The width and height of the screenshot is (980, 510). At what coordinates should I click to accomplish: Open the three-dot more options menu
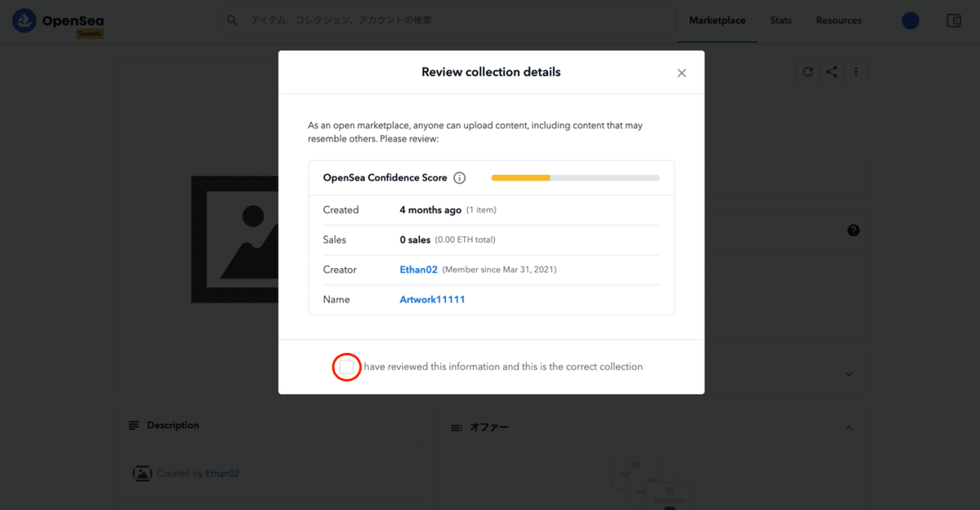pos(856,72)
